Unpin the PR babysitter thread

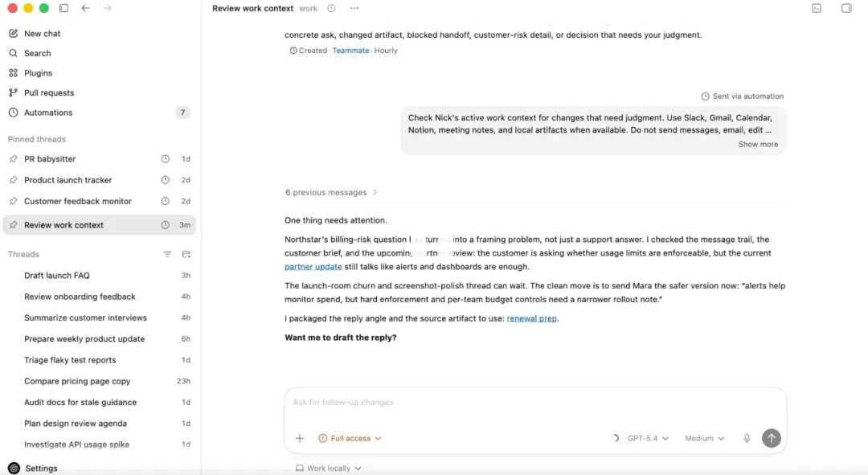click(13, 159)
